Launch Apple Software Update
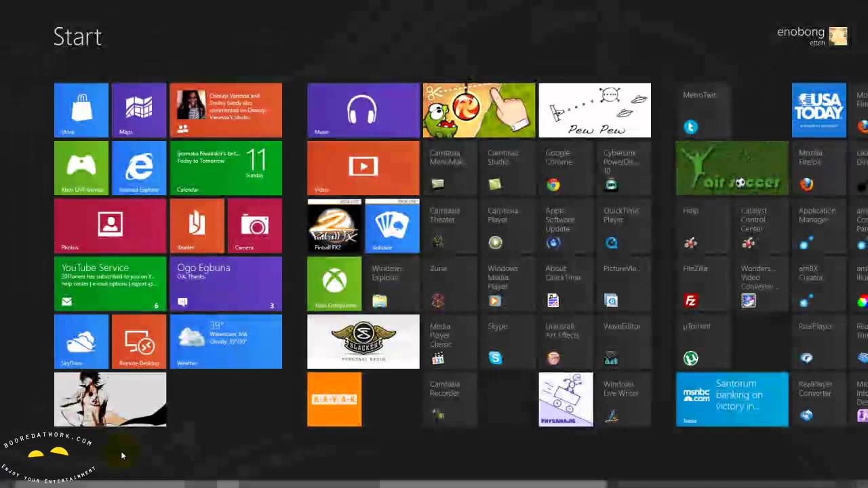 (566, 226)
